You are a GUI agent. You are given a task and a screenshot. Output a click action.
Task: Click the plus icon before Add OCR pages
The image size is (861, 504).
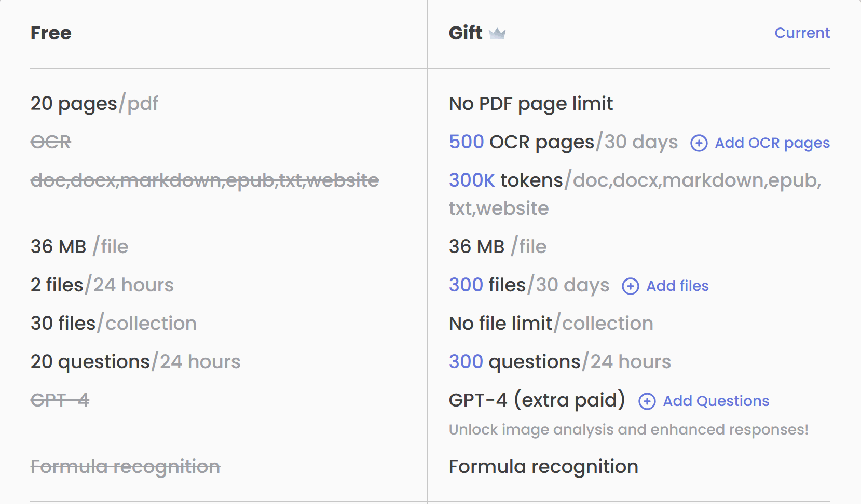pyautogui.click(x=699, y=143)
